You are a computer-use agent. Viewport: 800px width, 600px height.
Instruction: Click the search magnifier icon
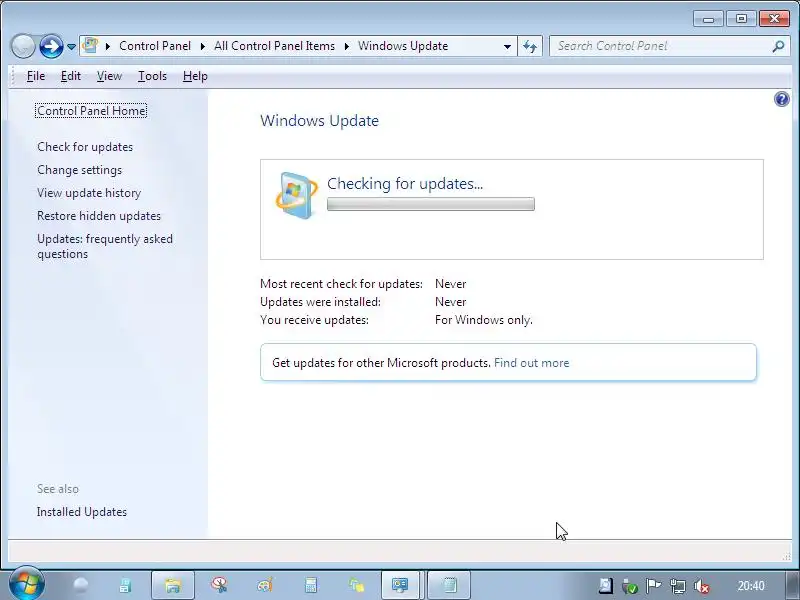click(x=778, y=46)
